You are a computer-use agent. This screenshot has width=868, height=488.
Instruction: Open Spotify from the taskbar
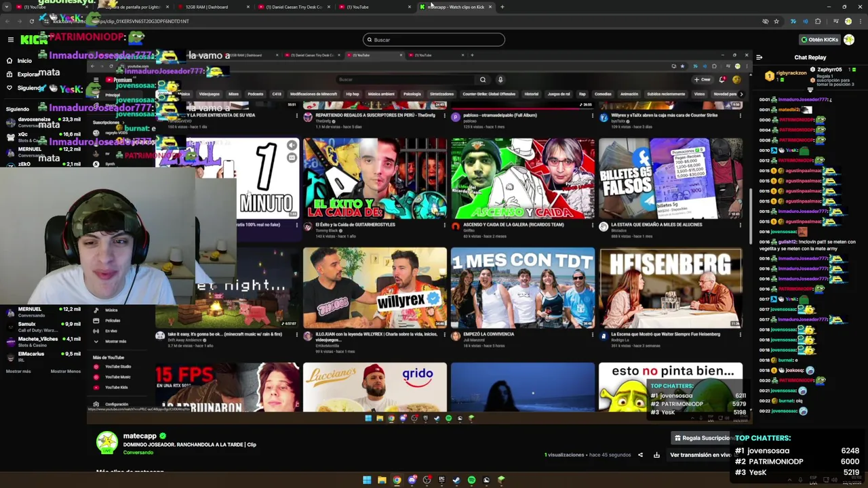tap(471, 480)
